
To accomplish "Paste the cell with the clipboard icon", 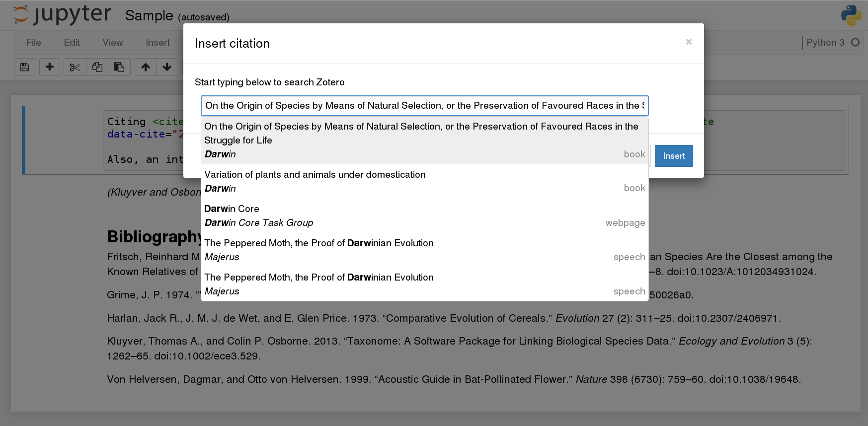I will 119,67.
